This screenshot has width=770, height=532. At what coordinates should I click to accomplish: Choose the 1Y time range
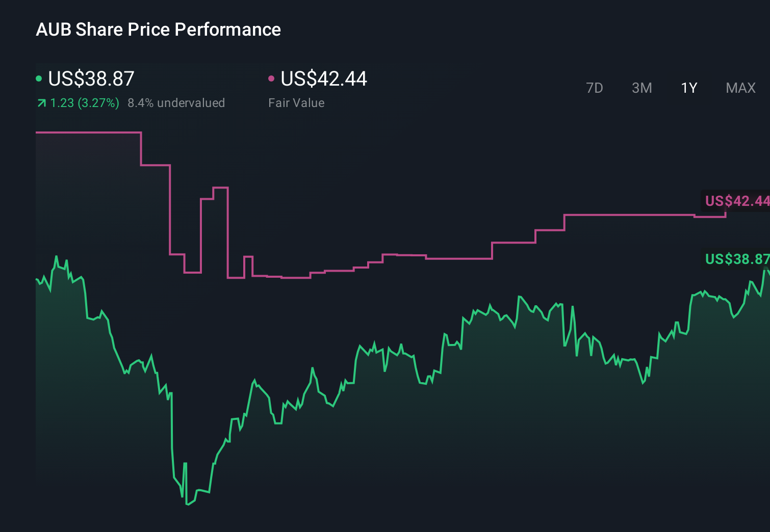[x=689, y=88]
